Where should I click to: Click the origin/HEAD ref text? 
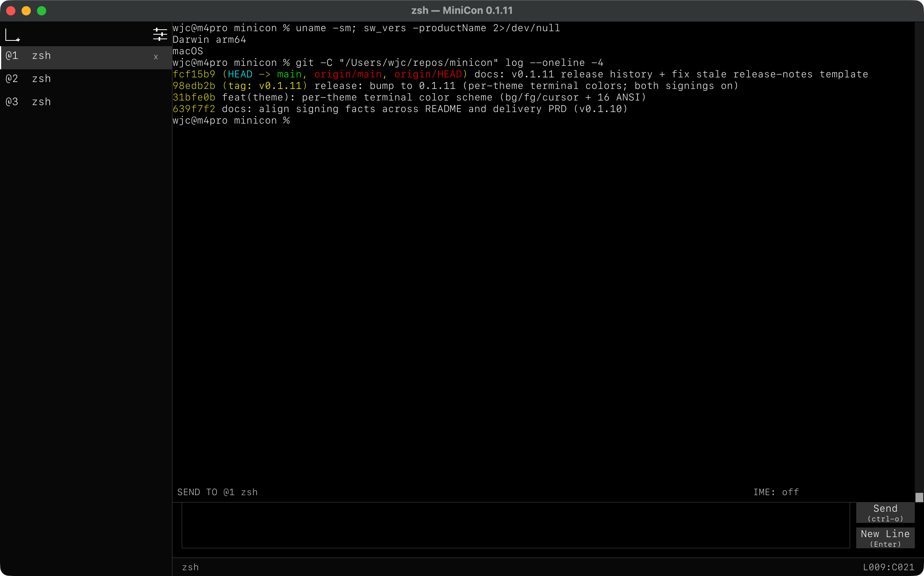click(x=428, y=74)
